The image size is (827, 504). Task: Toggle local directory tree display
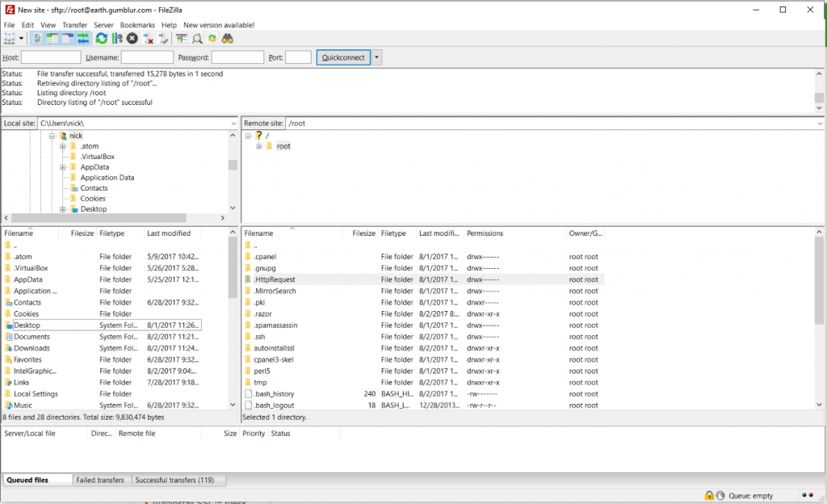pyautogui.click(x=52, y=39)
